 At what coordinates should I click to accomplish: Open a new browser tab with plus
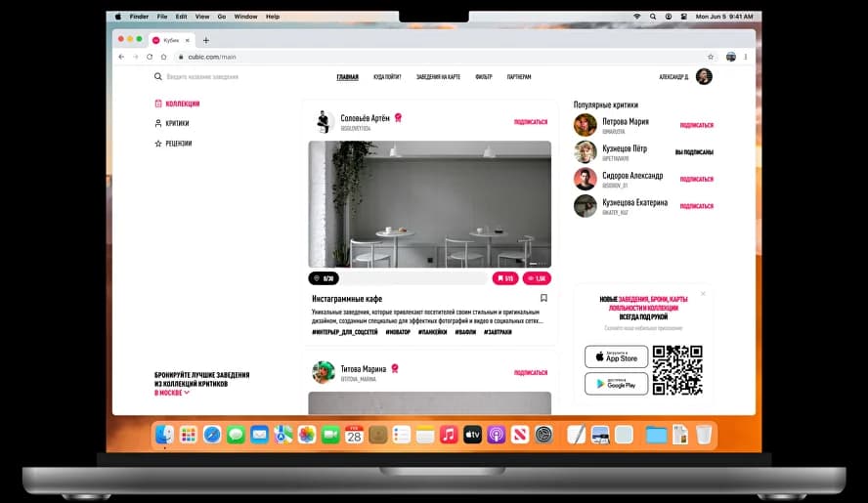coord(206,40)
